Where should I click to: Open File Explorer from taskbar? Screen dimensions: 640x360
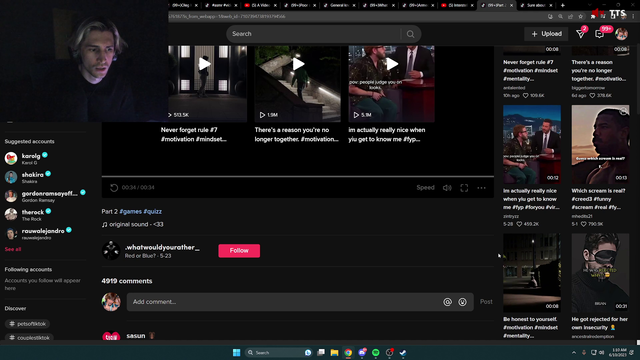tap(334, 353)
